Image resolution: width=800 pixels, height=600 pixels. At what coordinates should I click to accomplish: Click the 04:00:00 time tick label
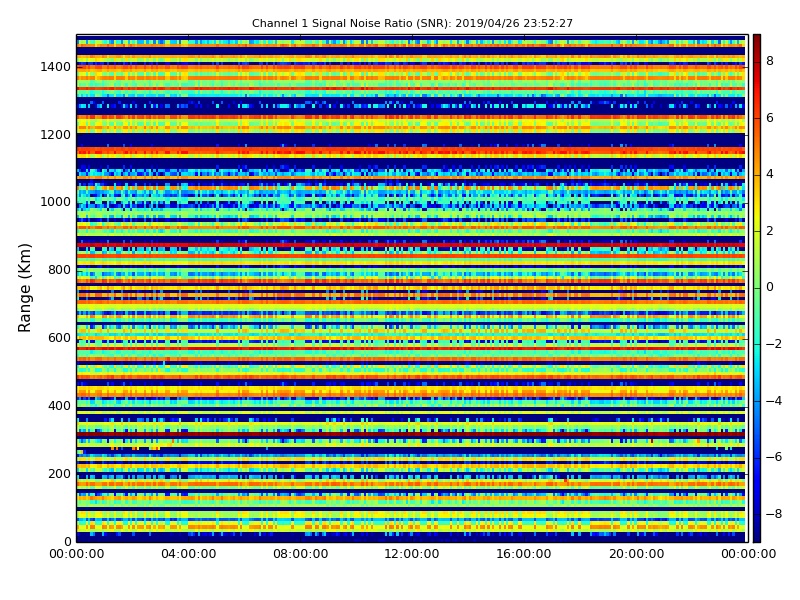(189, 554)
